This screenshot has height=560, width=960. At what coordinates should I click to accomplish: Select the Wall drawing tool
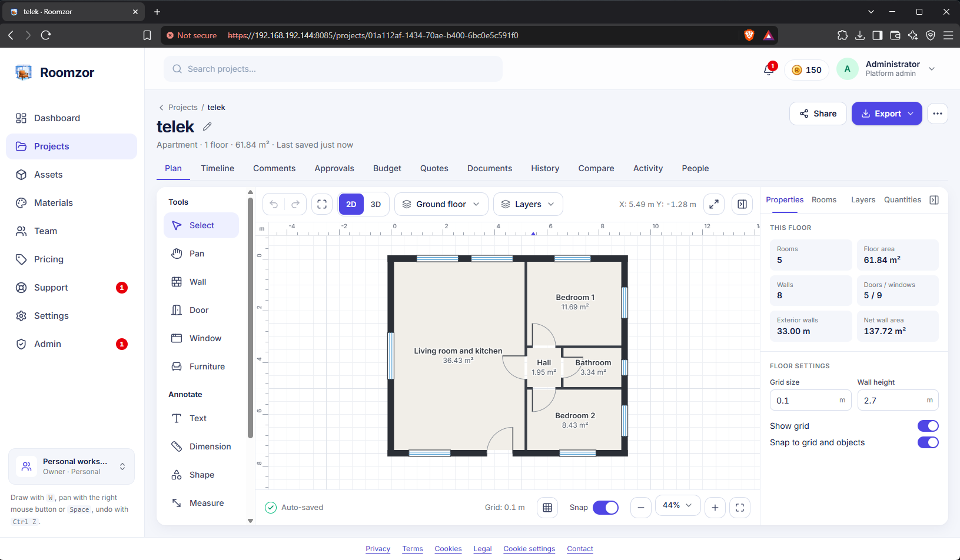click(201, 282)
